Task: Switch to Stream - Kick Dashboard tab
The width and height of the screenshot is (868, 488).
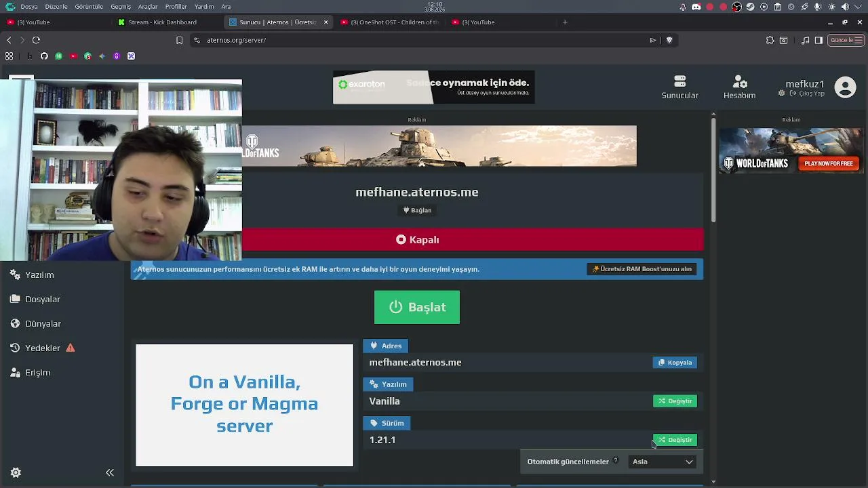Action: click(x=166, y=22)
